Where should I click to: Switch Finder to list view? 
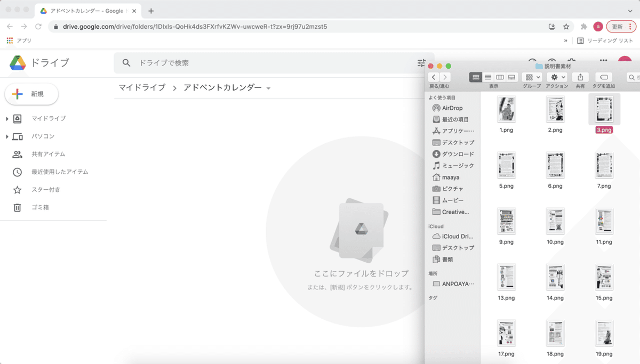489,76
